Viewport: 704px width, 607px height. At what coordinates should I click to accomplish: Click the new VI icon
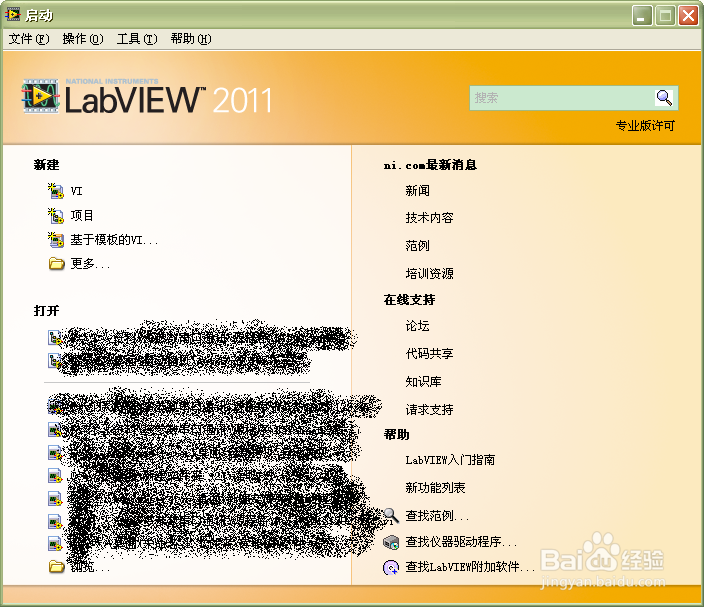pos(56,191)
